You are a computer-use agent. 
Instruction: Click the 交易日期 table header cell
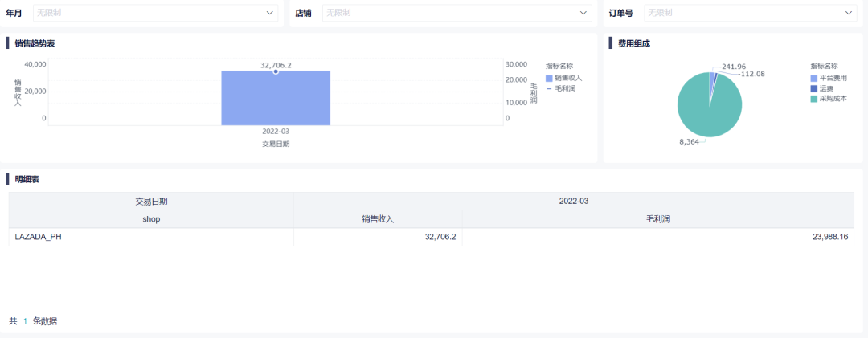tap(151, 202)
